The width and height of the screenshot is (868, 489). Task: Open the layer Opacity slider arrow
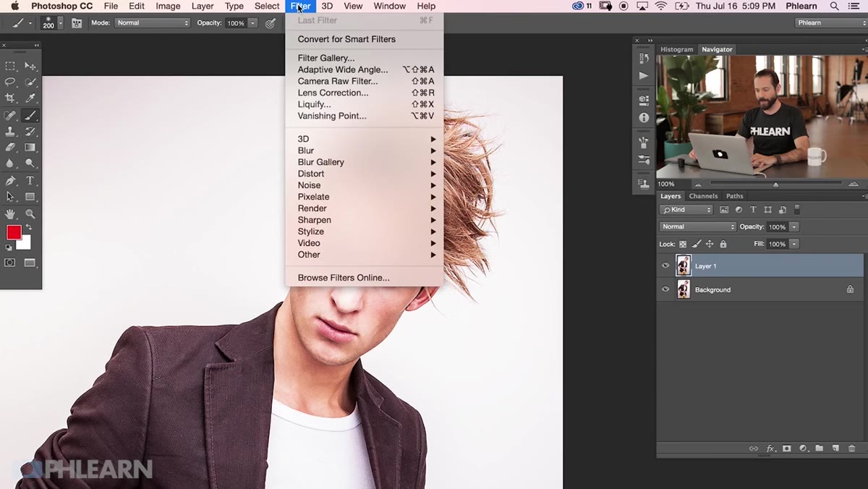pyautogui.click(x=794, y=226)
